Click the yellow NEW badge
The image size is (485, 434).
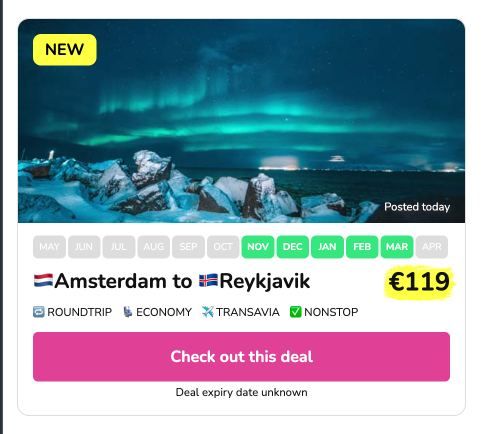click(x=65, y=50)
